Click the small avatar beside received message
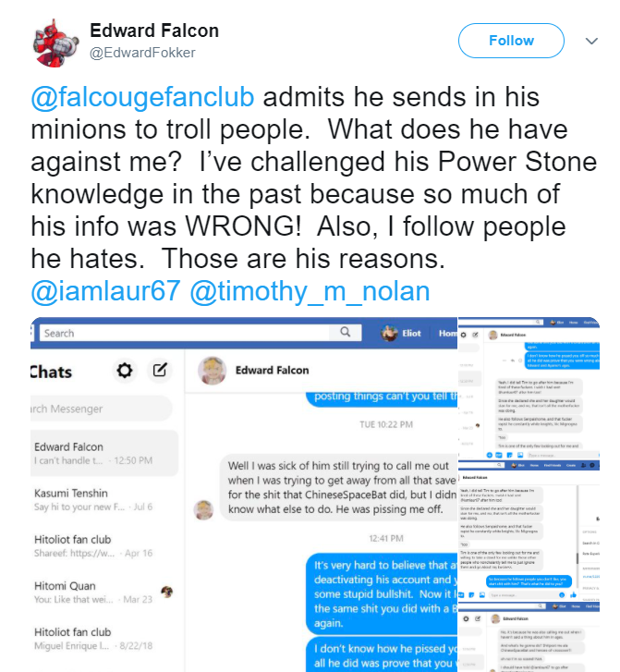 203,509
